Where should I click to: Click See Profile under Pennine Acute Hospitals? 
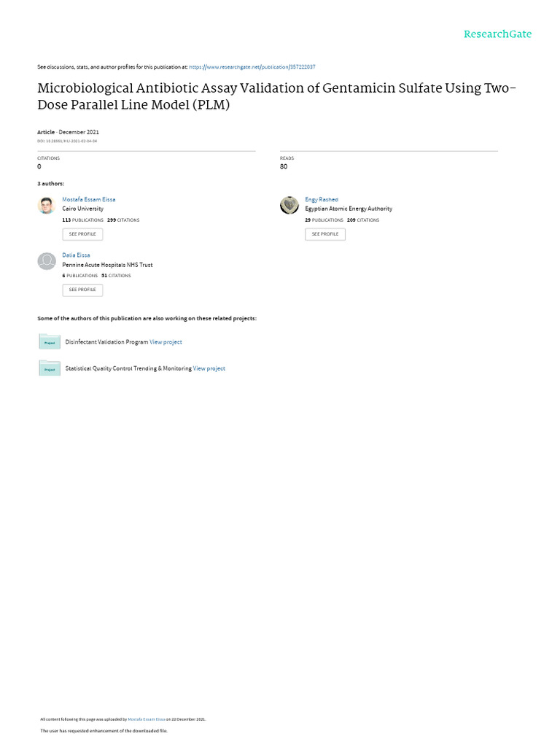click(82, 290)
